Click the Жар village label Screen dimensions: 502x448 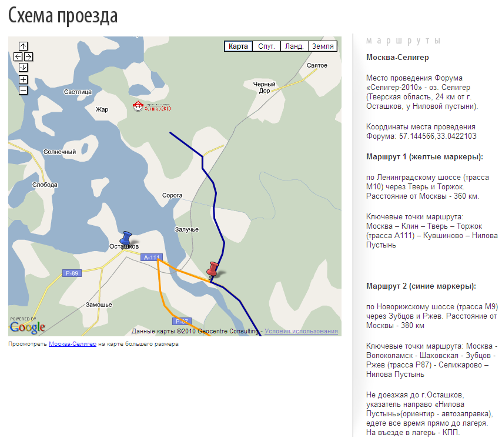tap(102, 109)
